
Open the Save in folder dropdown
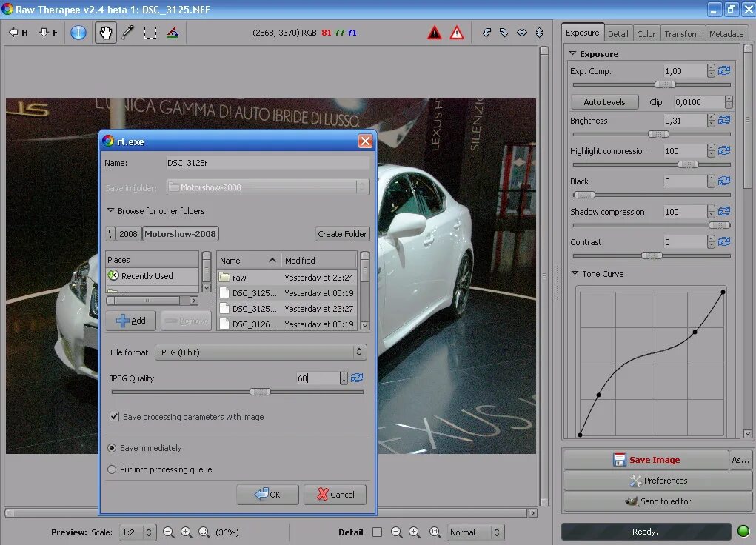click(x=267, y=187)
